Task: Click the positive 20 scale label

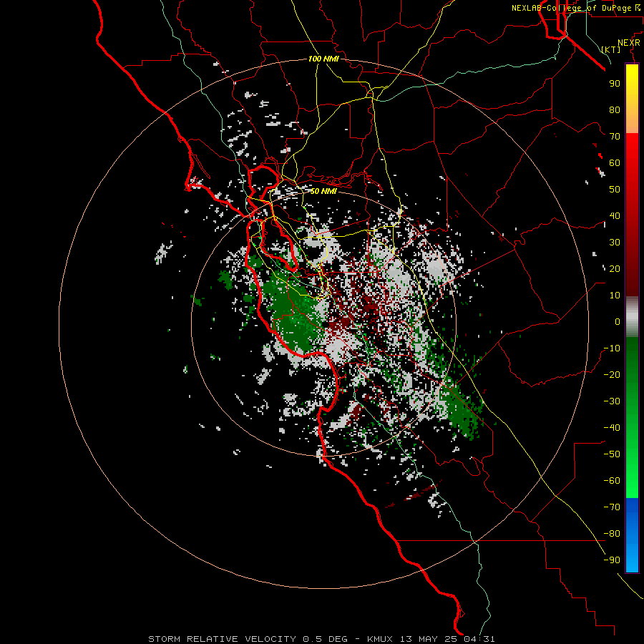Action: (615, 268)
